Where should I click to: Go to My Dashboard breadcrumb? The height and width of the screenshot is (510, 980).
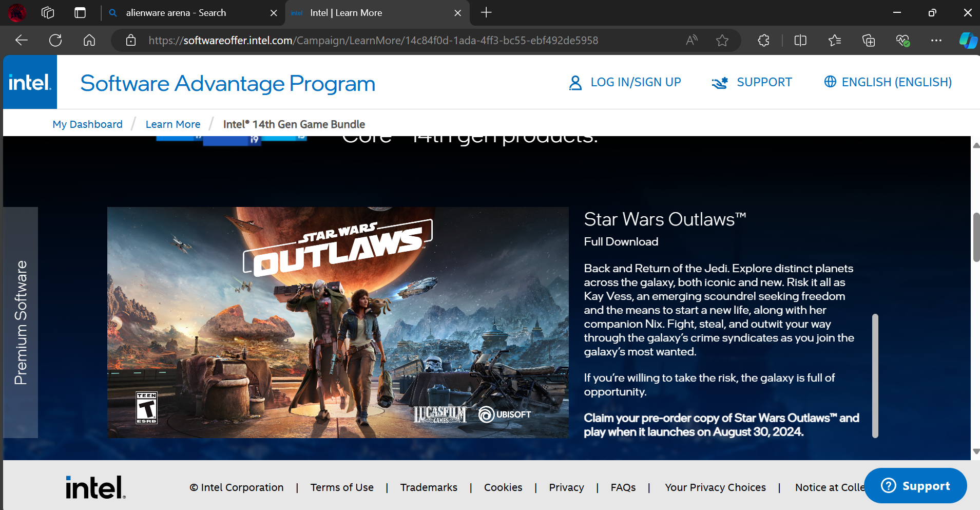click(x=87, y=124)
